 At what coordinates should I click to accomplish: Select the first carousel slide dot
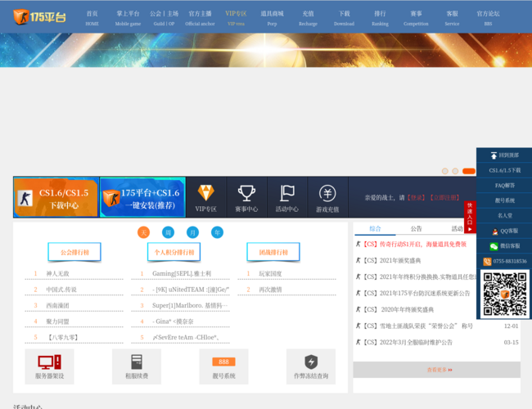coord(445,171)
